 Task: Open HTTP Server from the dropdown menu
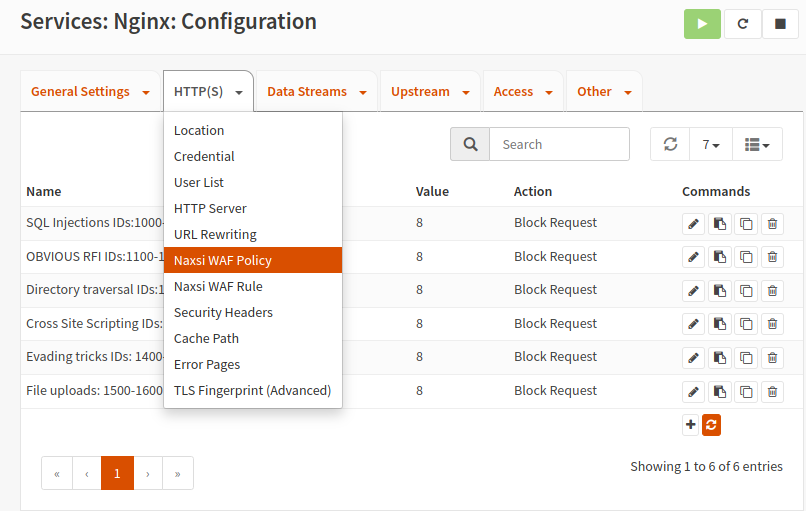pos(210,208)
